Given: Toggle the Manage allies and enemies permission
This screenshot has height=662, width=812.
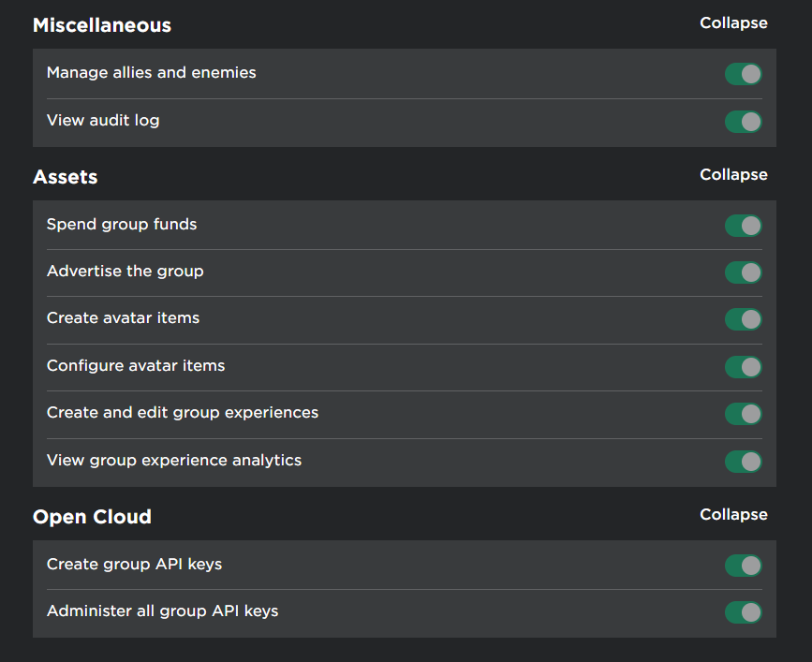Looking at the screenshot, I should [743, 74].
